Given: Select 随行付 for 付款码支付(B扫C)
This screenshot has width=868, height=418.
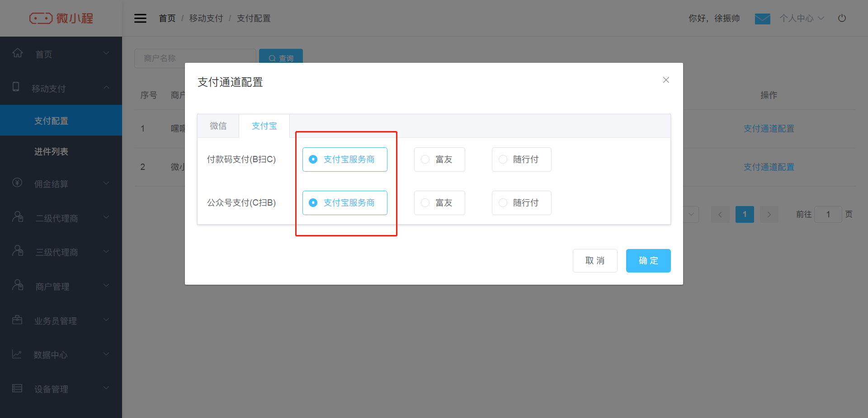Looking at the screenshot, I should tap(521, 160).
